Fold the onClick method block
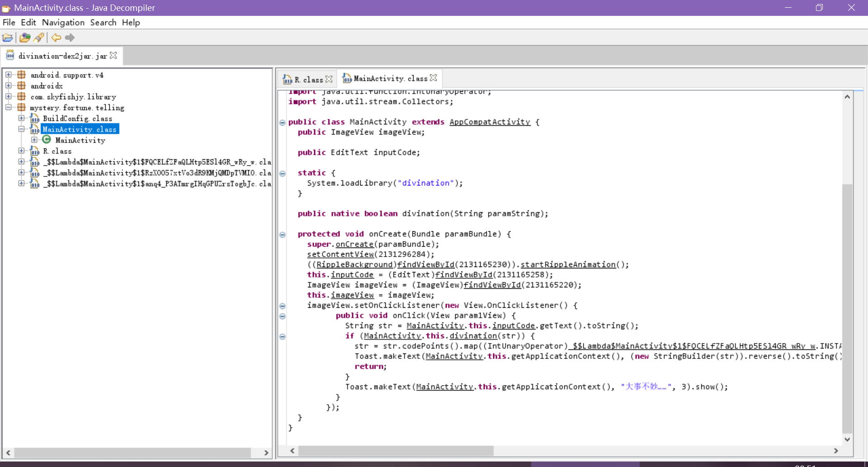 coord(283,316)
